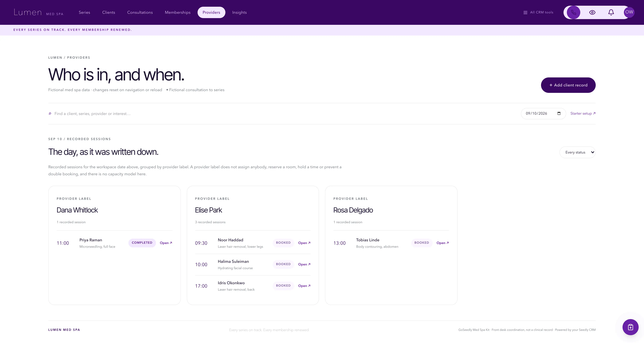Click the calendar icon in date field
644x362 pixels.
(559, 113)
